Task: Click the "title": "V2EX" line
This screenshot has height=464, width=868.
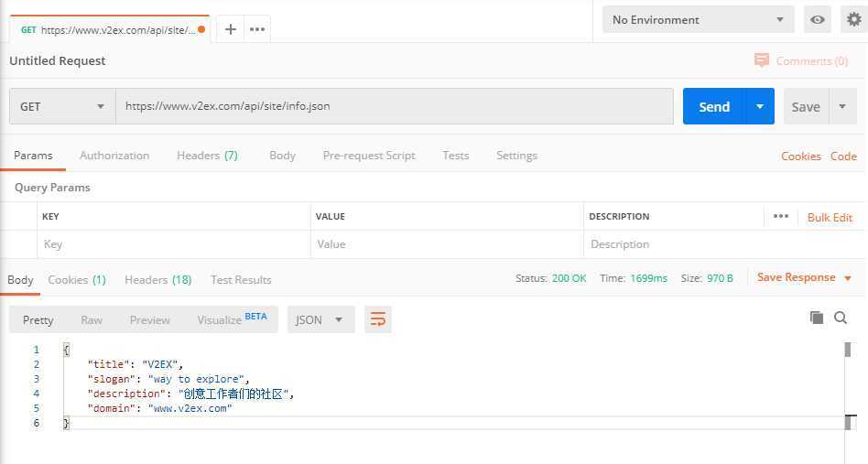Action: pyautogui.click(x=136, y=364)
